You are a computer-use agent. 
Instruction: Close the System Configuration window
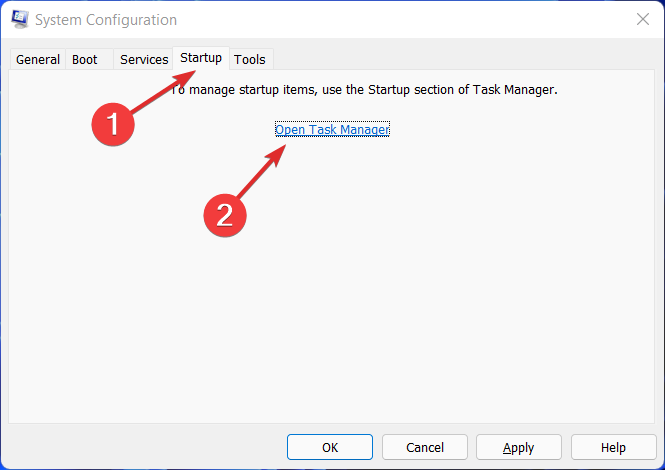click(x=641, y=19)
